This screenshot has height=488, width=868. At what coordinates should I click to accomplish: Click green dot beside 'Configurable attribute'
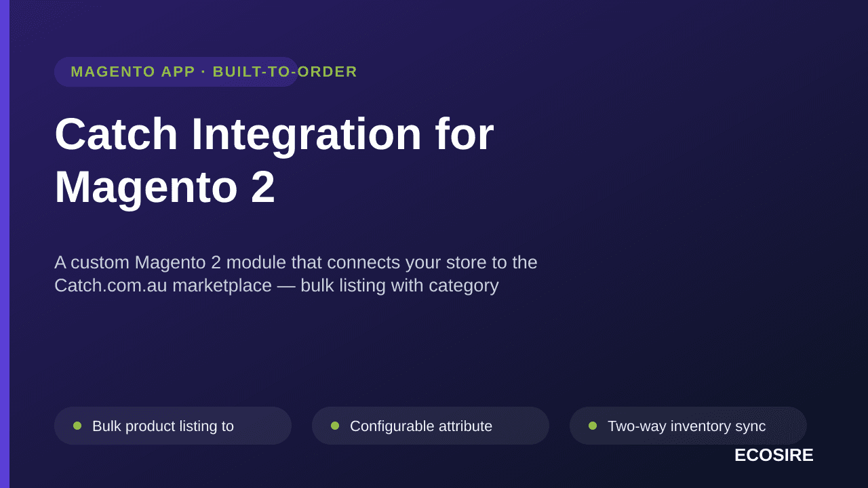tap(335, 426)
